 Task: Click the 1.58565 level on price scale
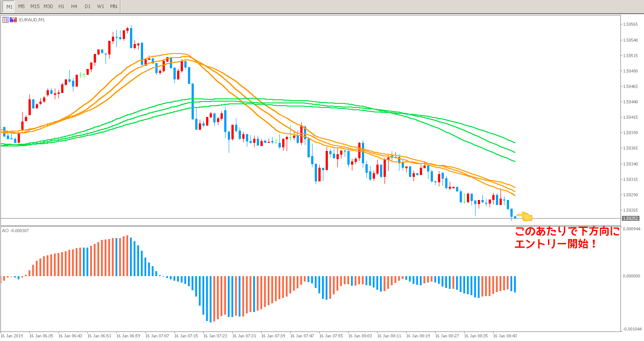630,24
